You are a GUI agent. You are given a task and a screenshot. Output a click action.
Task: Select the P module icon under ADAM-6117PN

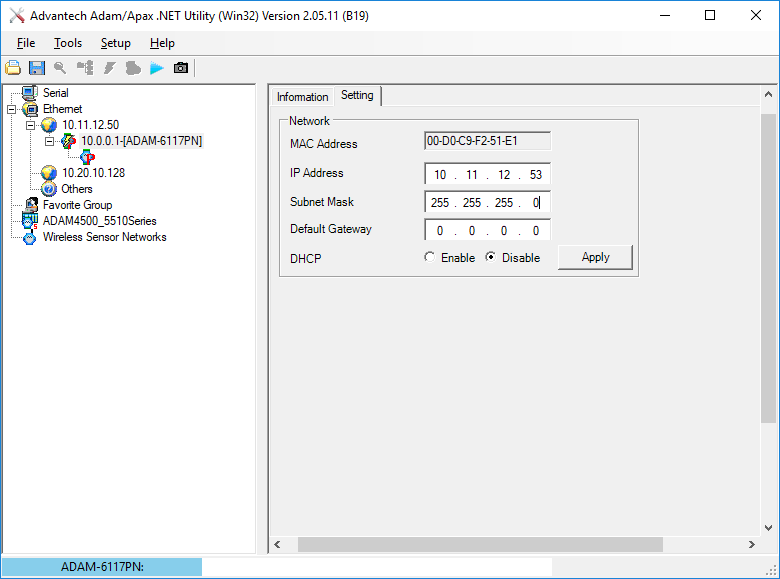88,157
